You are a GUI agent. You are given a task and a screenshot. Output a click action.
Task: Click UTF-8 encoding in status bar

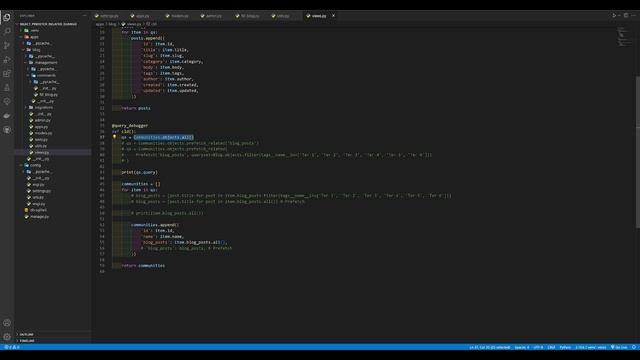[538, 347]
